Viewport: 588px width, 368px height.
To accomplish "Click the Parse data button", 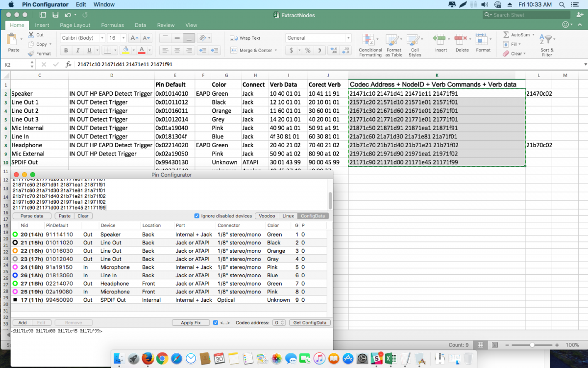I will tap(32, 216).
